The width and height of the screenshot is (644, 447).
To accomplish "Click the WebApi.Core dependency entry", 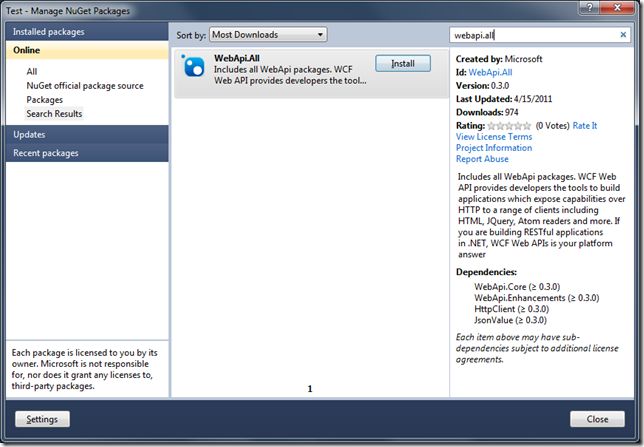I will pyautogui.click(x=517, y=286).
